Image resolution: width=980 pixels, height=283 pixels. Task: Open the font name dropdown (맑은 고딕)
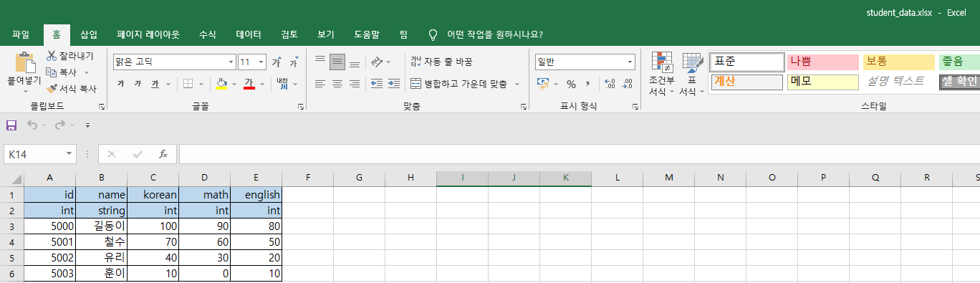(231, 62)
